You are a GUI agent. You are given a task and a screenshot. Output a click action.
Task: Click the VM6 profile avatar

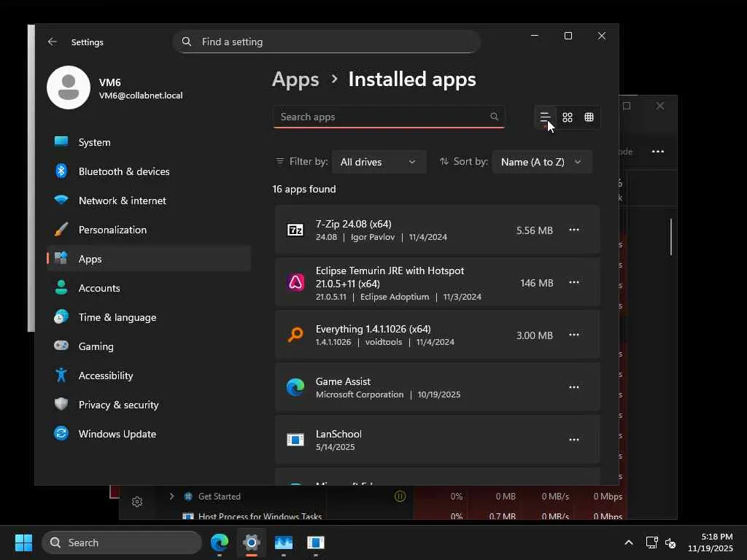69,87
